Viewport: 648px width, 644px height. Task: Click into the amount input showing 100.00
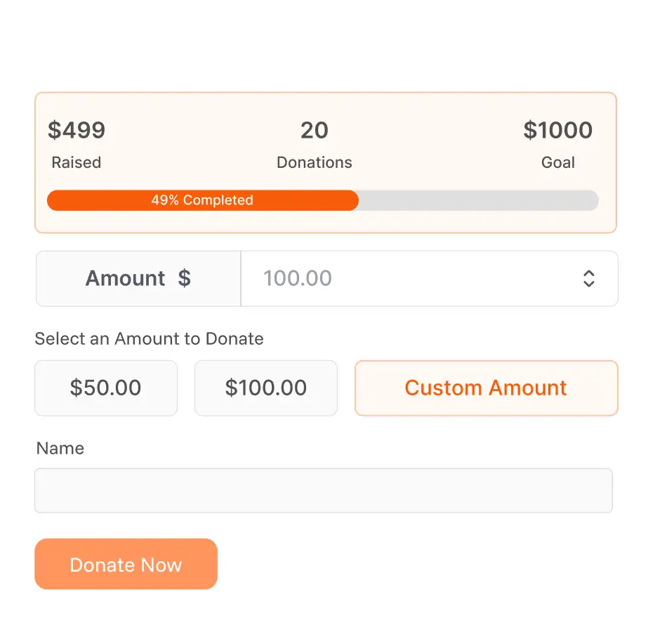click(x=407, y=279)
